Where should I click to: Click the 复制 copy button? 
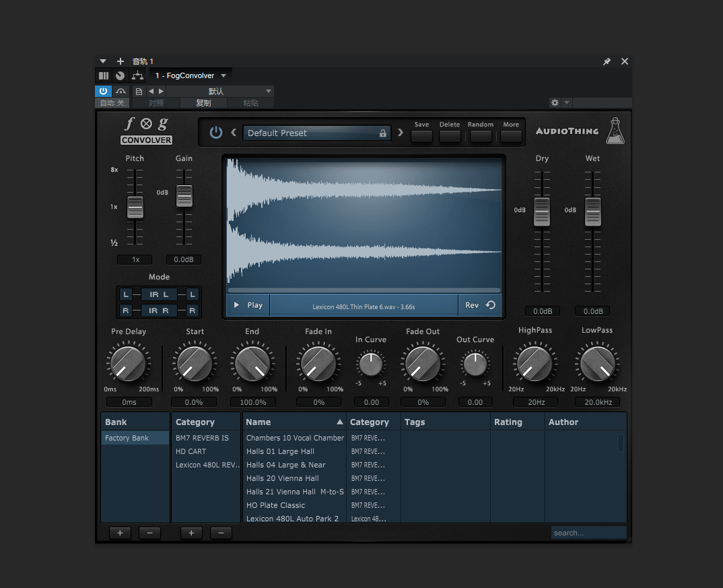(203, 103)
